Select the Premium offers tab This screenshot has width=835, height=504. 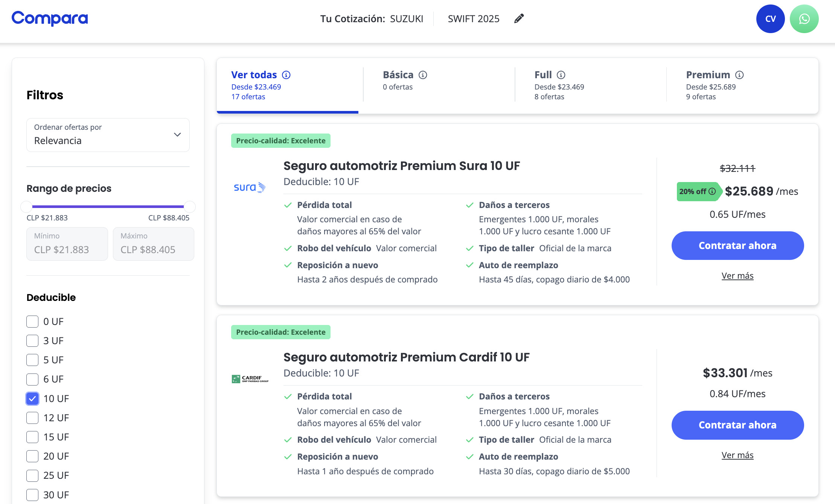(708, 75)
